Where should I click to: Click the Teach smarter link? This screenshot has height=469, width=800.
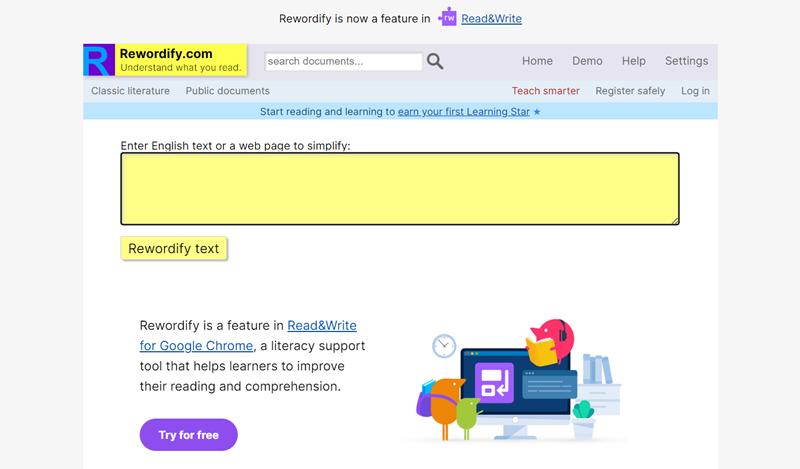click(545, 91)
